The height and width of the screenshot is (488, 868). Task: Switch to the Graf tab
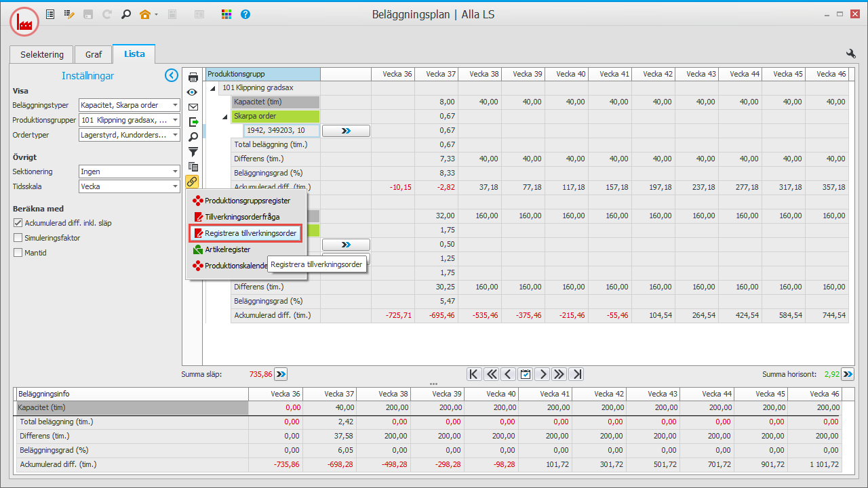(93, 54)
